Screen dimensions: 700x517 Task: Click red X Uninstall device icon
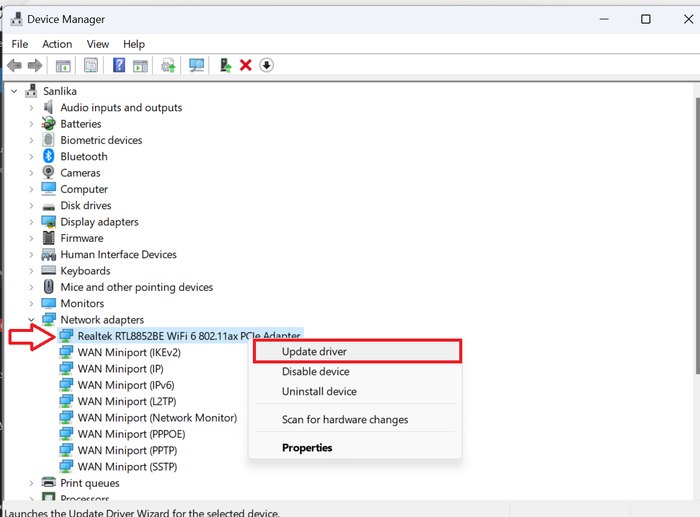pos(246,65)
